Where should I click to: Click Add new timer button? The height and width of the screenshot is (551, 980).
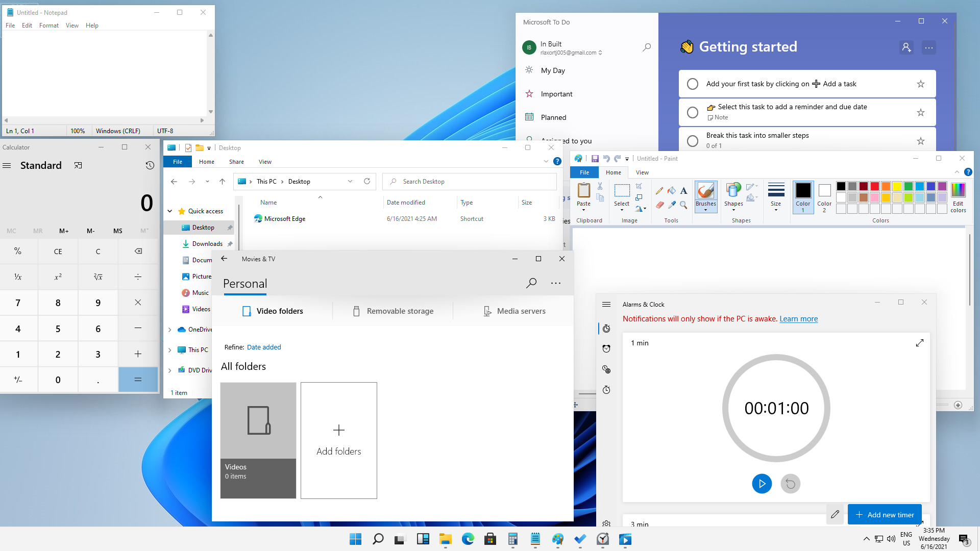885,515
